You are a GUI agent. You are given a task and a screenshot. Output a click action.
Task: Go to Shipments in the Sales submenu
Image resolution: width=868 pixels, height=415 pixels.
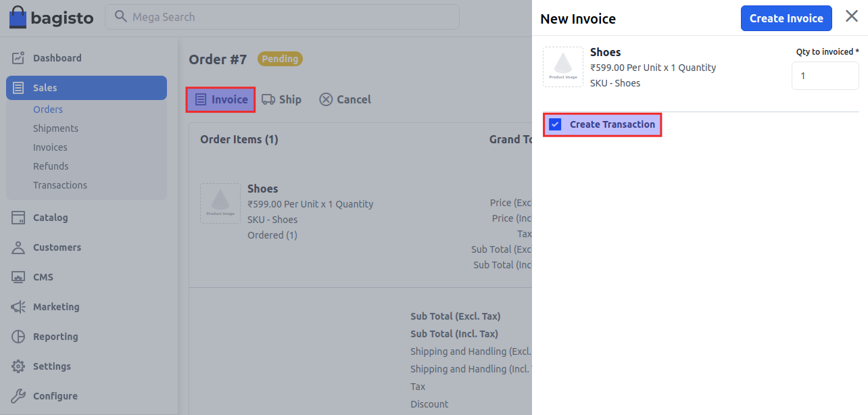point(55,128)
